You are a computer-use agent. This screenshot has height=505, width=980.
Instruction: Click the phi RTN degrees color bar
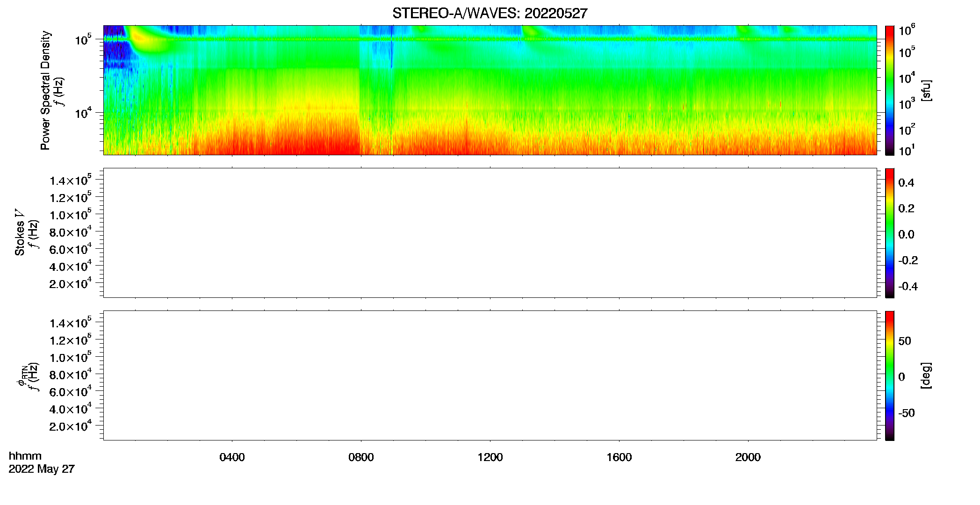890,375
